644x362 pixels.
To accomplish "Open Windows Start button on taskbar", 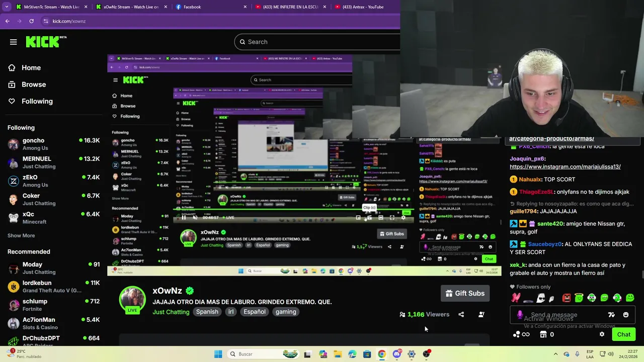I will click(218, 354).
